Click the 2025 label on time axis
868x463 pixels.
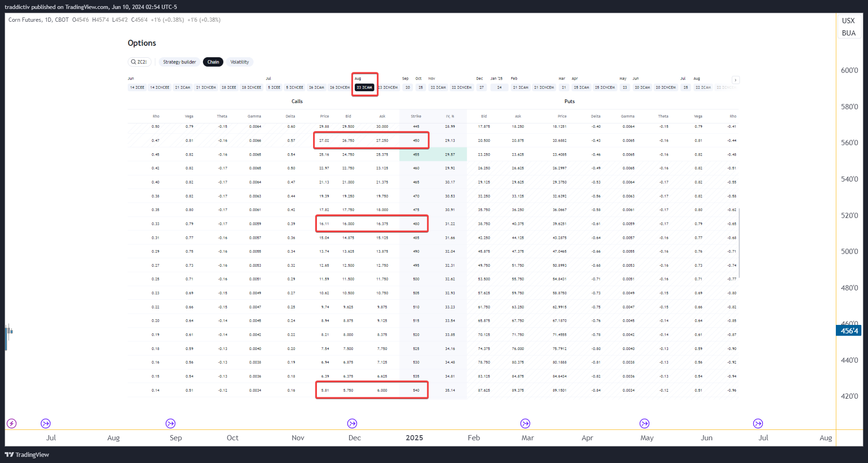(x=414, y=438)
